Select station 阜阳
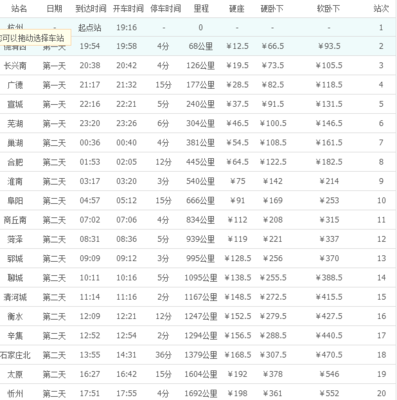The image size is (397, 400). 15,201
